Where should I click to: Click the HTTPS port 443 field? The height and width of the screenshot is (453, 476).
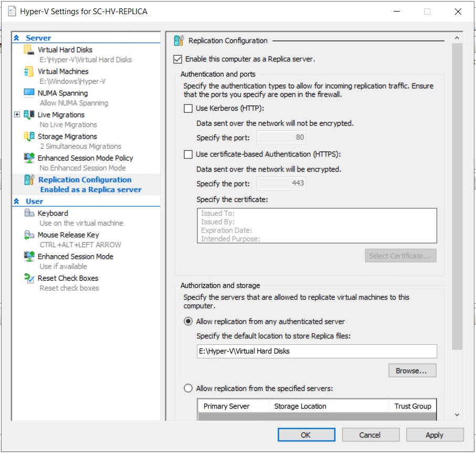(281, 183)
